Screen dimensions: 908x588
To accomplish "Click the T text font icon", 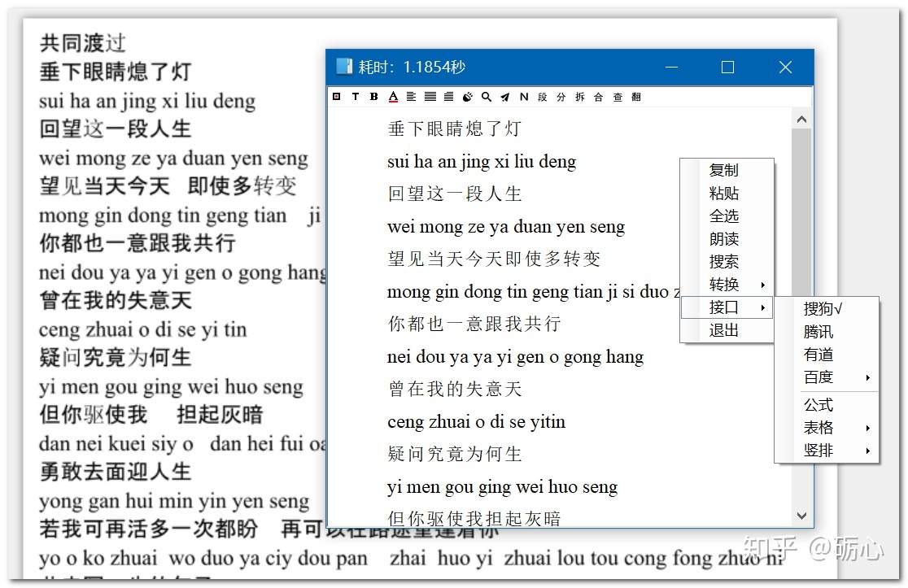I will pyautogui.click(x=355, y=97).
